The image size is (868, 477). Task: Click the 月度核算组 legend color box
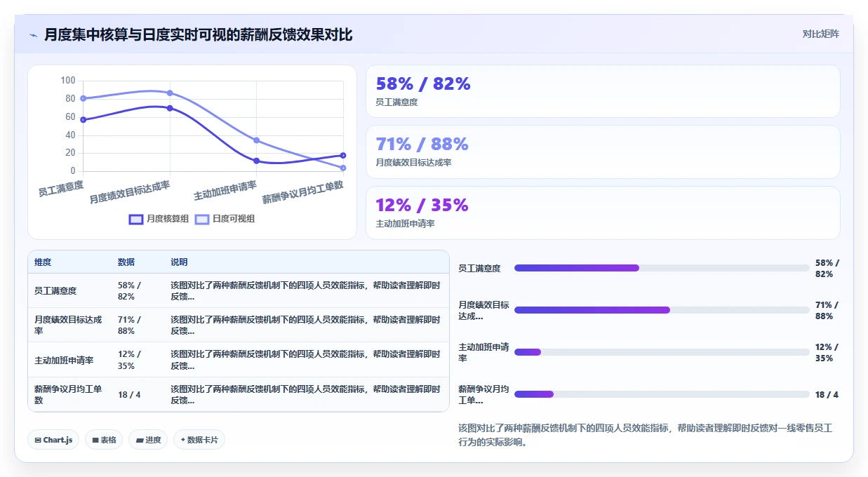tap(136, 219)
